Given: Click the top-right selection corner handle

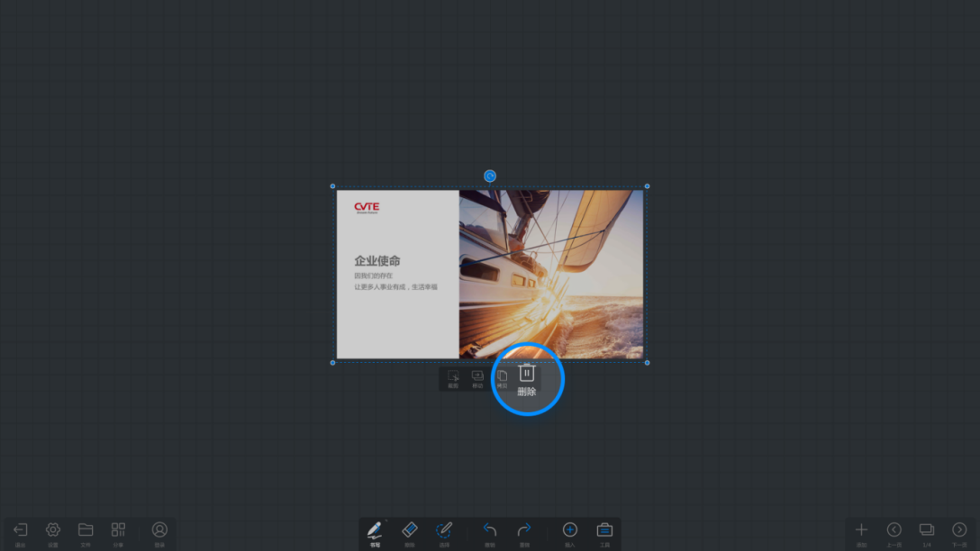Looking at the screenshot, I should click(647, 186).
